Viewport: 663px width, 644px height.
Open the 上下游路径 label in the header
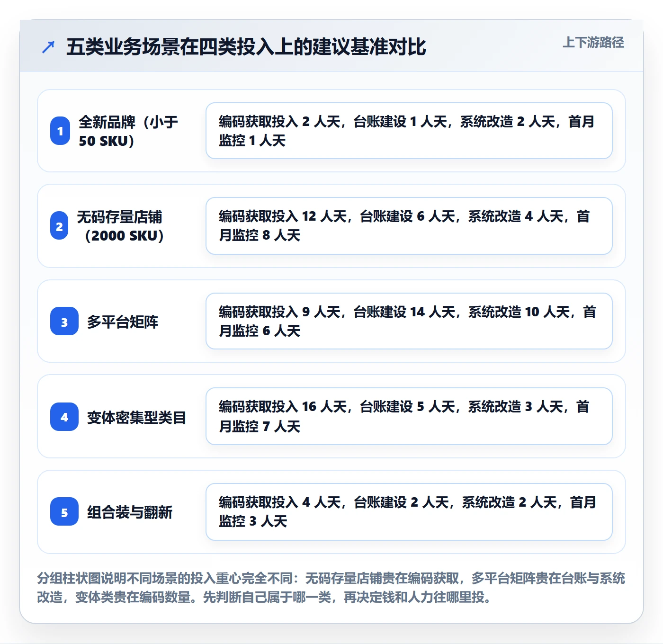click(593, 43)
